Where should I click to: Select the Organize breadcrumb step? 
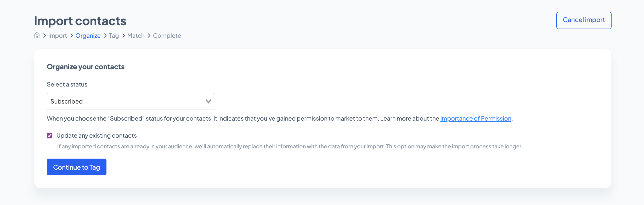tap(88, 36)
